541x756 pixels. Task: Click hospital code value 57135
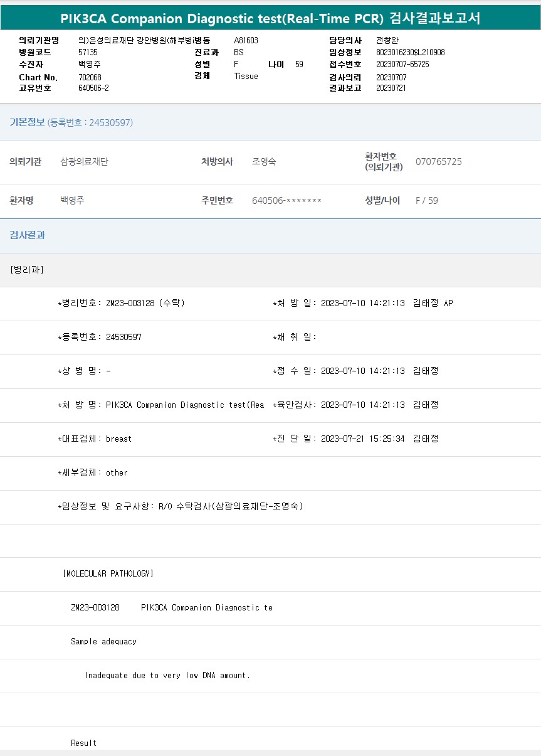coord(88,52)
